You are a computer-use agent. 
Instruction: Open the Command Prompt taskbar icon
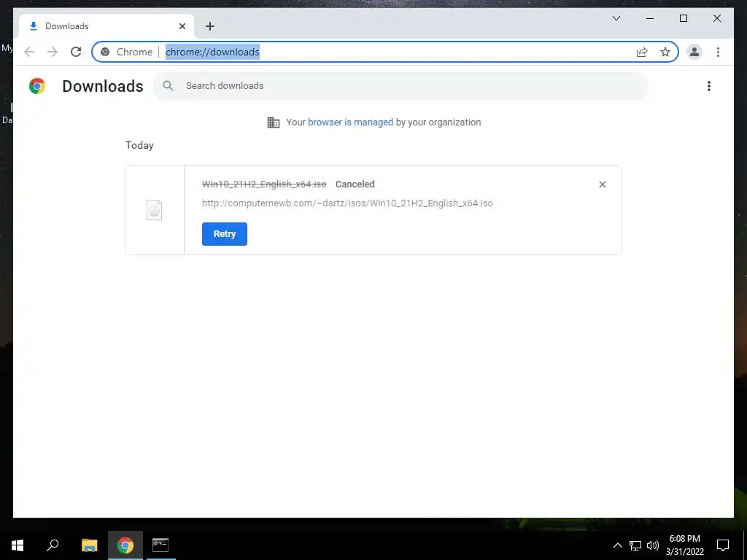pyautogui.click(x=160, y=545)
